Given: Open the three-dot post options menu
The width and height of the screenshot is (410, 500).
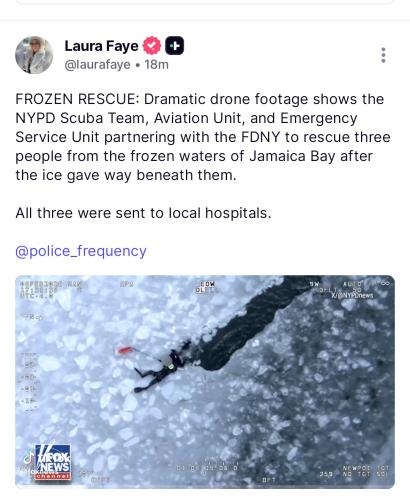Looking at the screenshot, I should point(383,55).
